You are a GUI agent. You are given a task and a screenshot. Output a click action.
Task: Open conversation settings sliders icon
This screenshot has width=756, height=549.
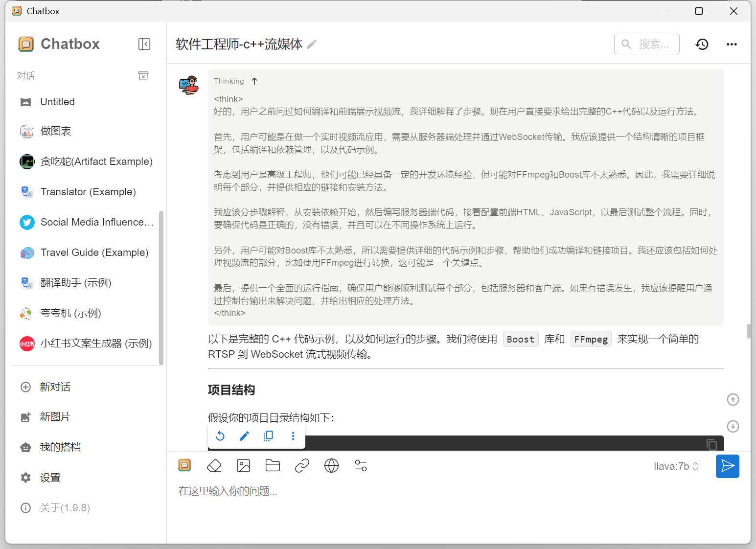[x=361, y=465]
